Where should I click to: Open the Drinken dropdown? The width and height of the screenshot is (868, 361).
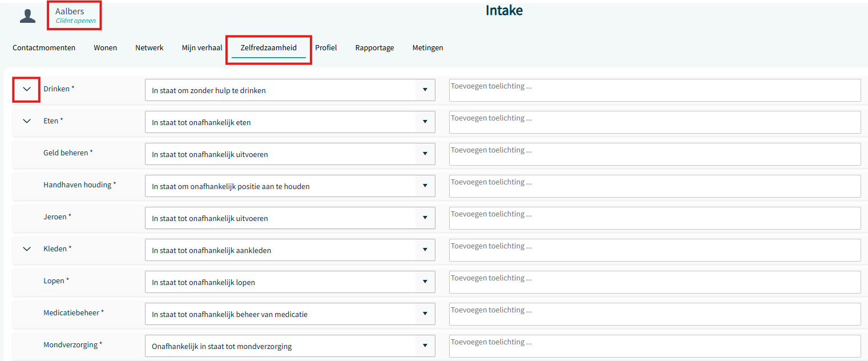pos(290,90)
